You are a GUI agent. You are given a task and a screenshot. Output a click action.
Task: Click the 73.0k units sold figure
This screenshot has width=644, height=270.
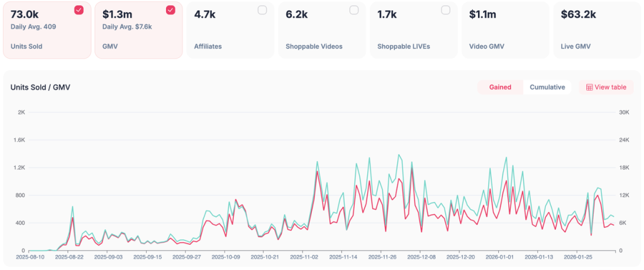[25, 14]
